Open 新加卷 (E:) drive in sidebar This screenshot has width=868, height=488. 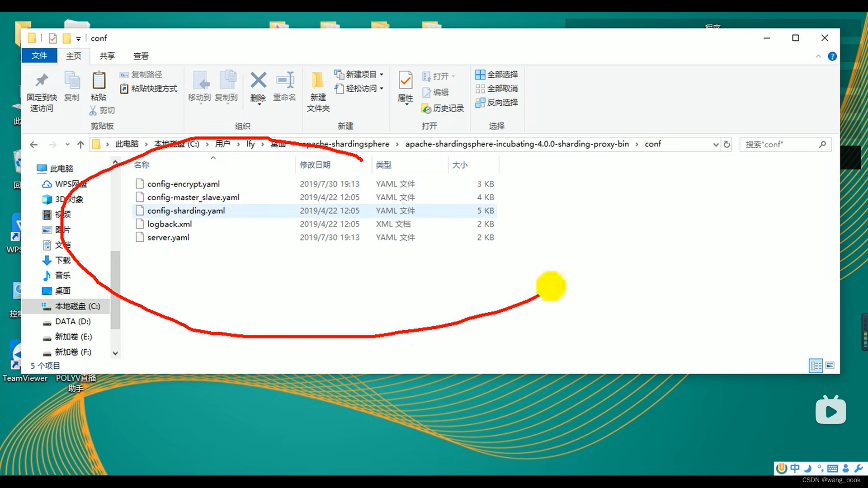67,337
